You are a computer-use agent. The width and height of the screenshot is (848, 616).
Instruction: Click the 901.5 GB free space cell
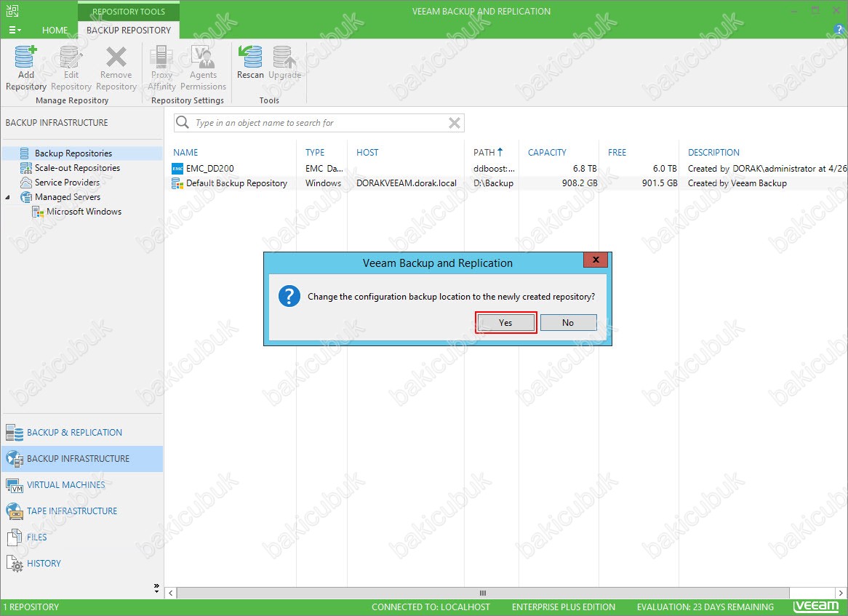click(659, 183)
